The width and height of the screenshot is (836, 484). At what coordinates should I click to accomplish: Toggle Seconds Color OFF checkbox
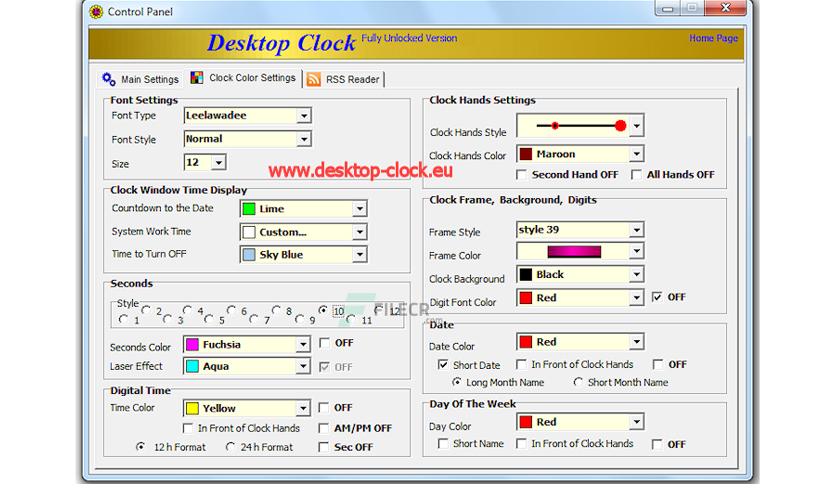pyautogui.click(x=324, y=343)
